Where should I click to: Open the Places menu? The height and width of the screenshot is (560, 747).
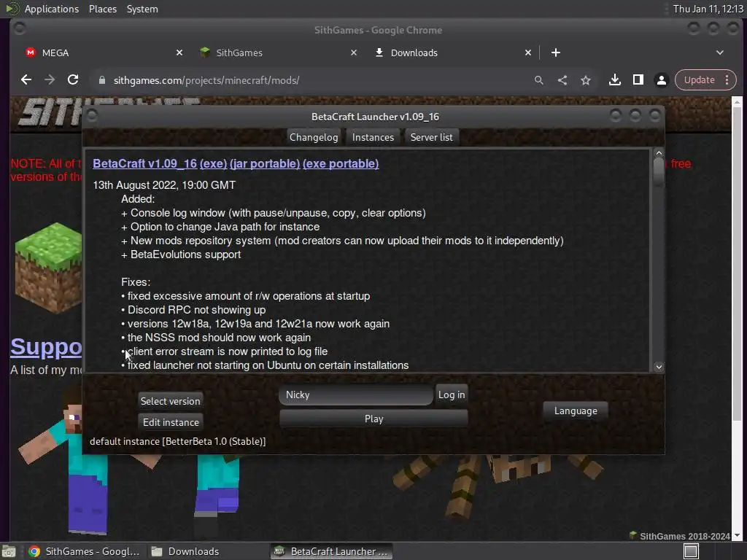click(102, 9)
